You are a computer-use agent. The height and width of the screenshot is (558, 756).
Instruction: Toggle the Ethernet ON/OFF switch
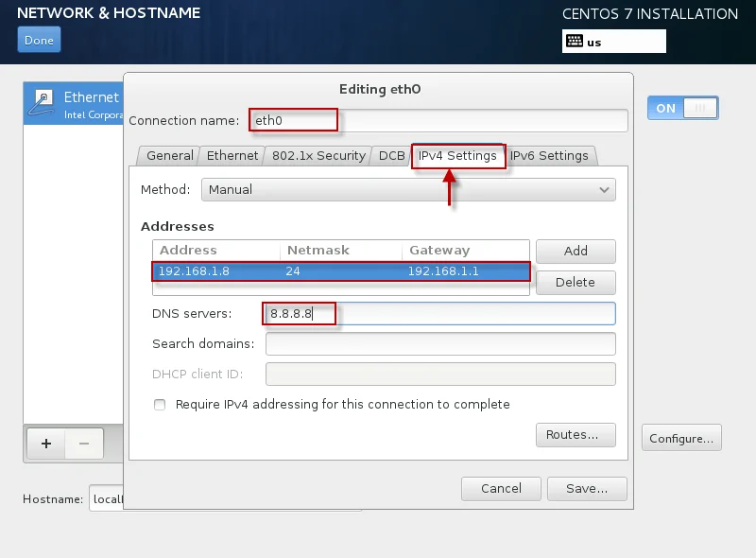pos(681,108)
